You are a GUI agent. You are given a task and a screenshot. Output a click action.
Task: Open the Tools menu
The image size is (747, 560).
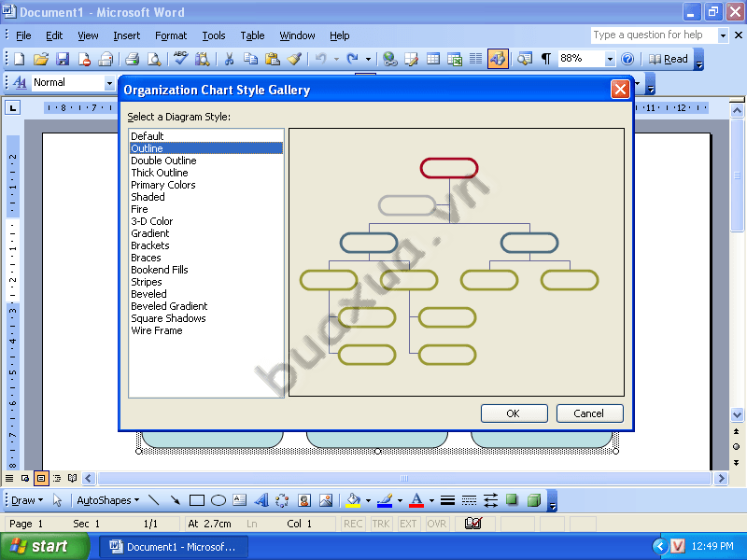(214, 35)
